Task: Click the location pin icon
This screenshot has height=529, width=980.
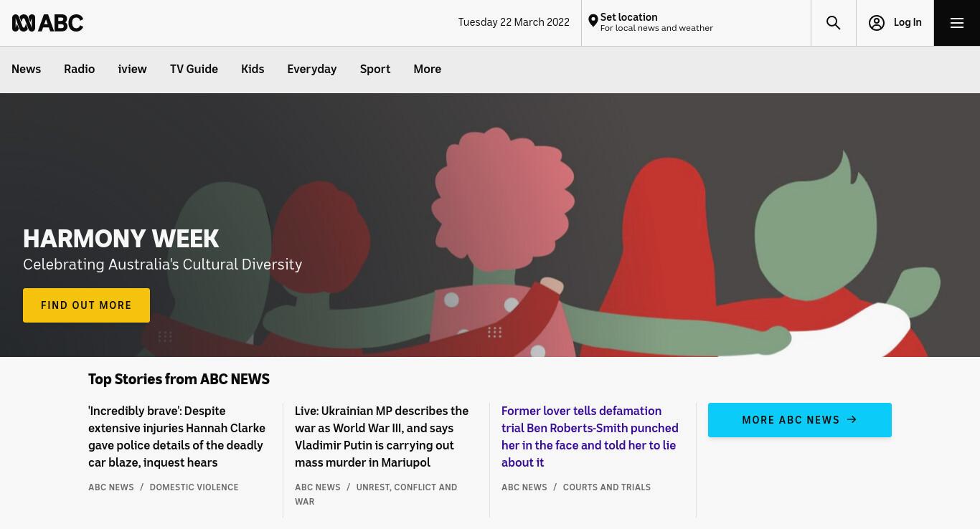Action: (593, 22)
